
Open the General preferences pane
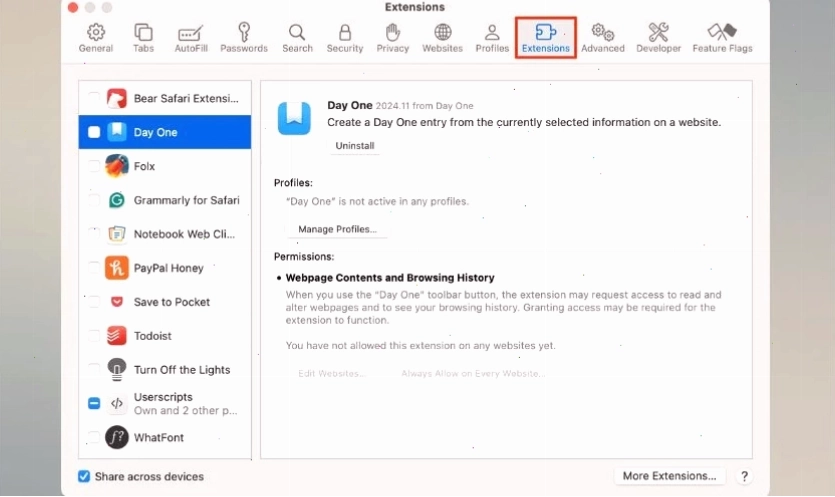coord(96,38)
